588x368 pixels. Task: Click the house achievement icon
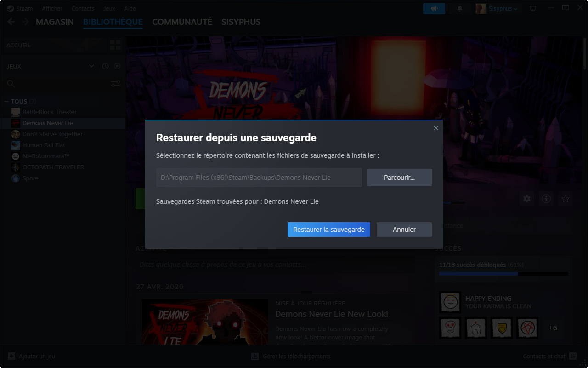pos(476,328)
